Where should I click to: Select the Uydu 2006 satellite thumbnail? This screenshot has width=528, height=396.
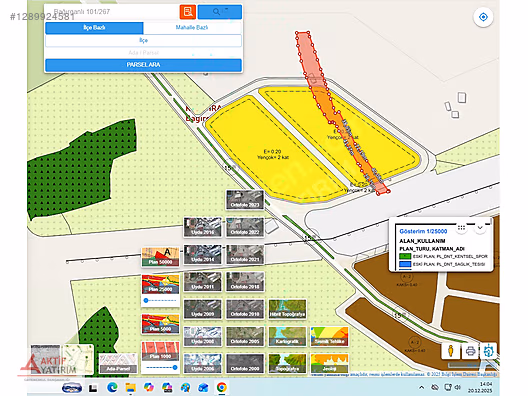203,363
